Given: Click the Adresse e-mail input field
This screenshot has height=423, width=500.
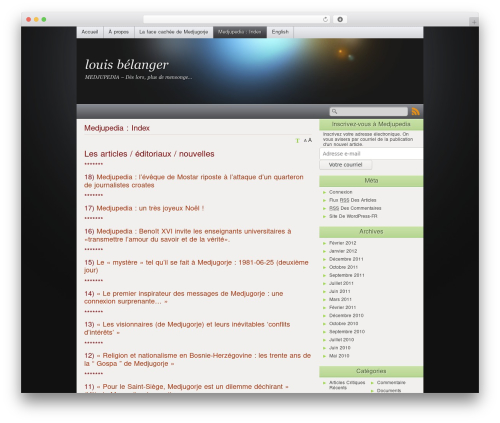Looking at the screenshot, I should pyautogui.click(x=371, y=154).
